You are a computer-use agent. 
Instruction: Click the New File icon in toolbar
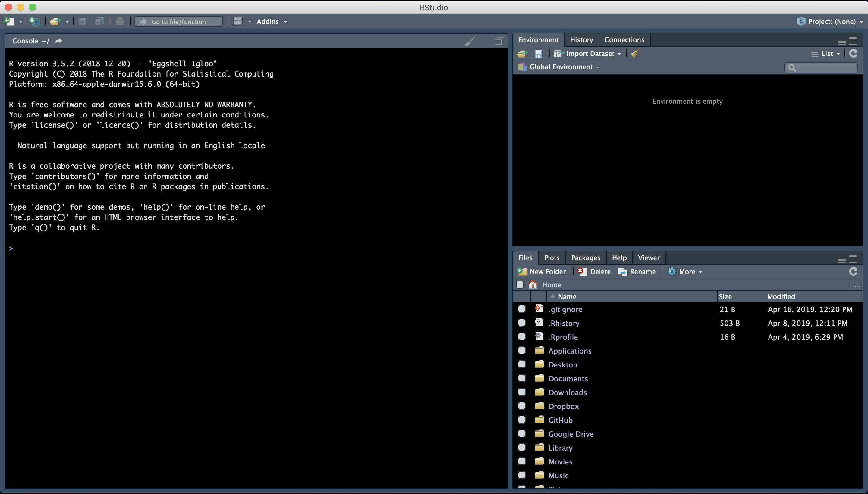point(9,22)
